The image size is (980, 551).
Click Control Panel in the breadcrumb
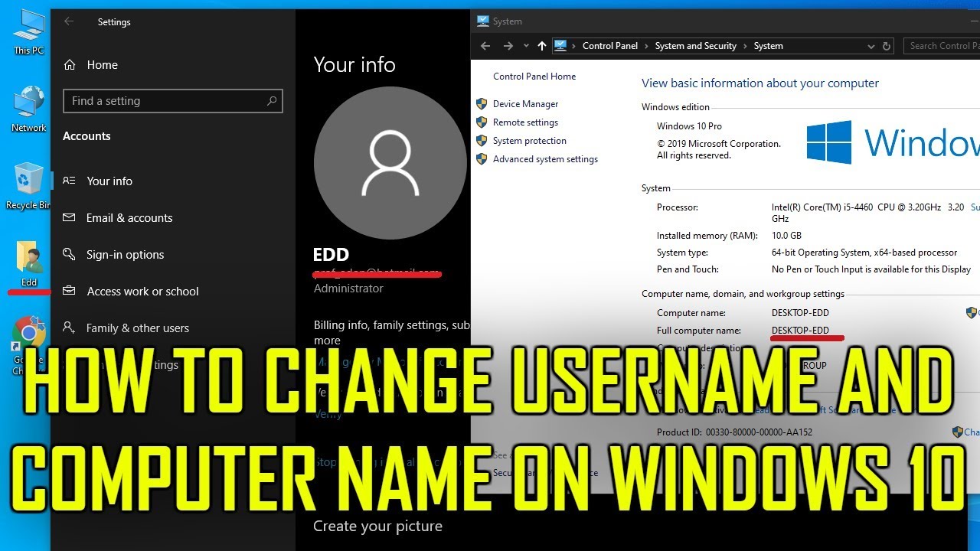610,46
